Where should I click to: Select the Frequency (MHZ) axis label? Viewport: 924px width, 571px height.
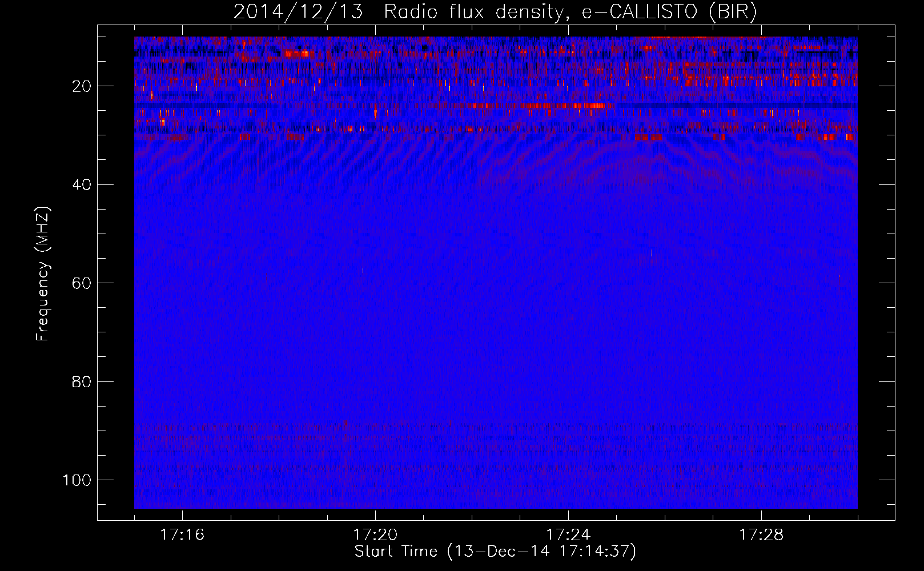coord(43,274)
